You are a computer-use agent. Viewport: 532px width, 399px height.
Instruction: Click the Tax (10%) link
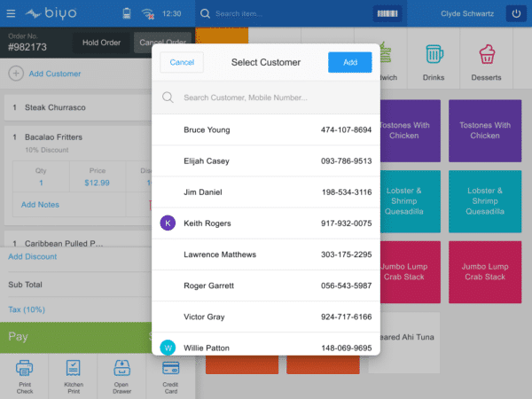click(27, 309)
